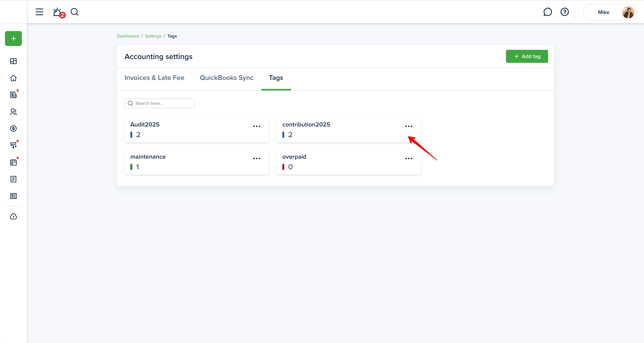This screenshot has width=644, height=343.
Task: Click the green plus create button
Action: pyautogui.click(x=13, y=39)
